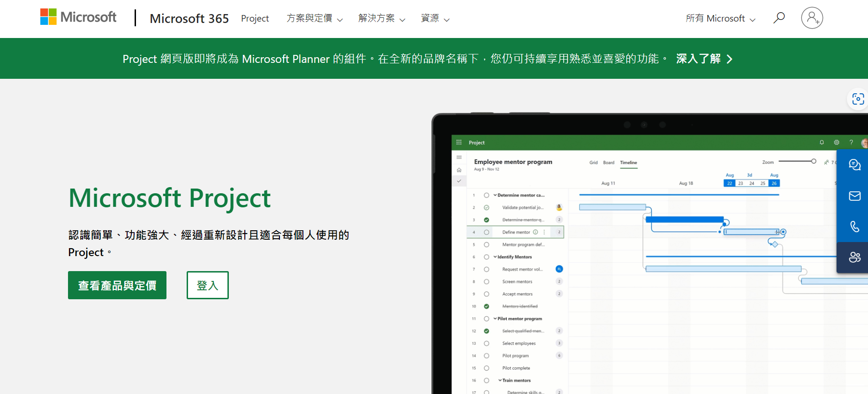Expand the 方案與定價 dropdown menu
868x394 pixels.
point(315,18)
